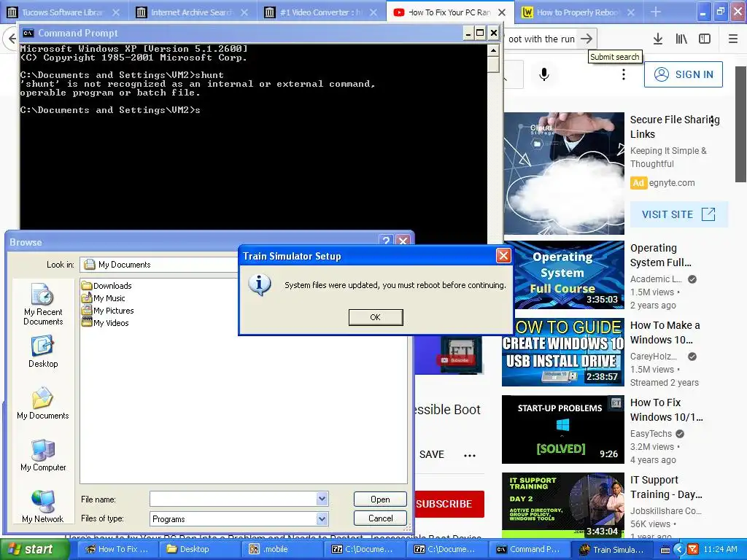Click the File name input field

click(233, 499)
